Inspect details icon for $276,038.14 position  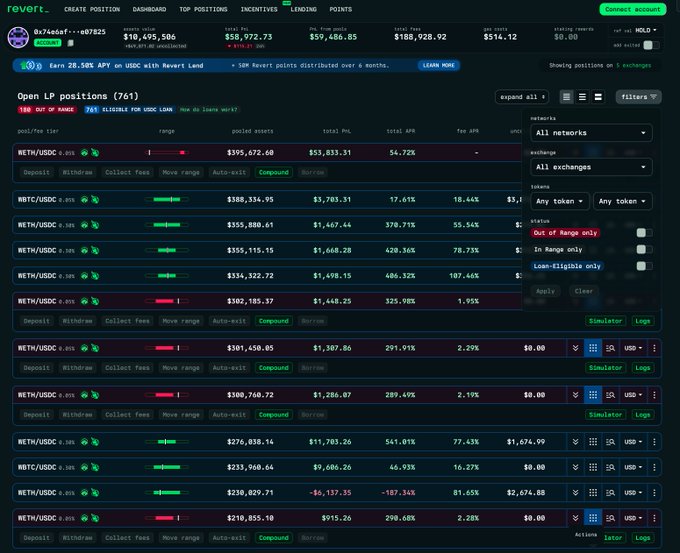[610, 442]
